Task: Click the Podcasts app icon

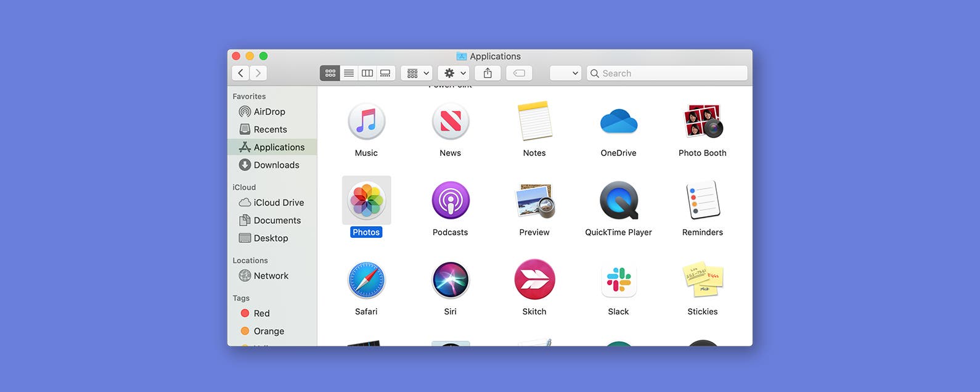Action: (x=451, y=200)
